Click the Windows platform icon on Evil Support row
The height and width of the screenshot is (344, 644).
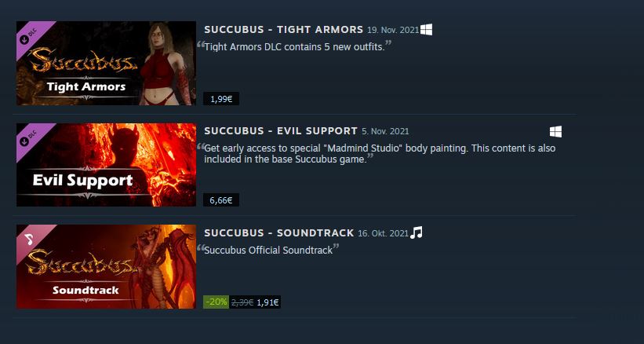coord(555,131)
